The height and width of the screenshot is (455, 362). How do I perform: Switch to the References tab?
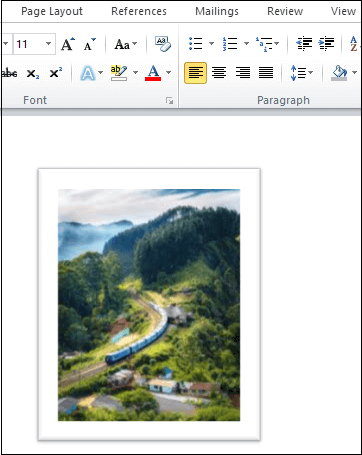[139, 11]
